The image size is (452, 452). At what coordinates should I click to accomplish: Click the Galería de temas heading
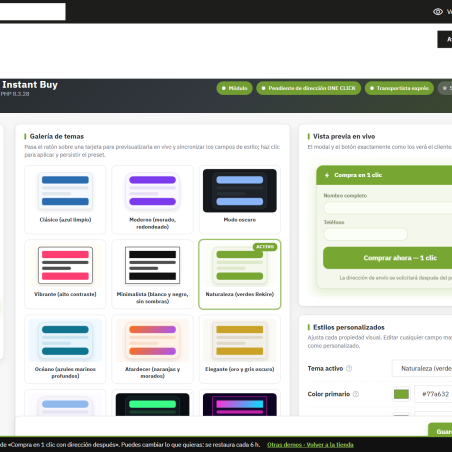coord(57,136)
